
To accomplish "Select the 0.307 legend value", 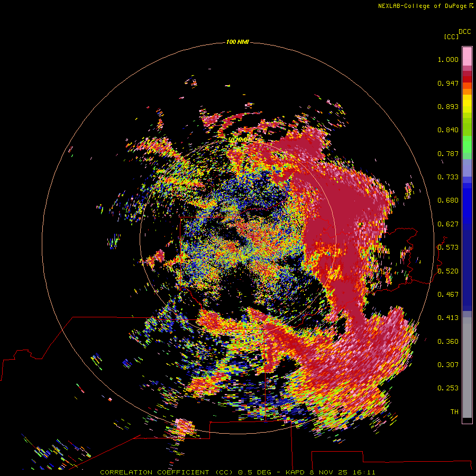I will click(x=448, y=365).
